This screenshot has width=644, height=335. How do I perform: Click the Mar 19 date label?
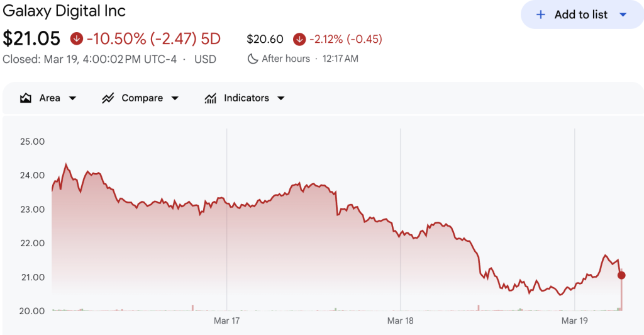pyautogui.click(x=574, y=321)
